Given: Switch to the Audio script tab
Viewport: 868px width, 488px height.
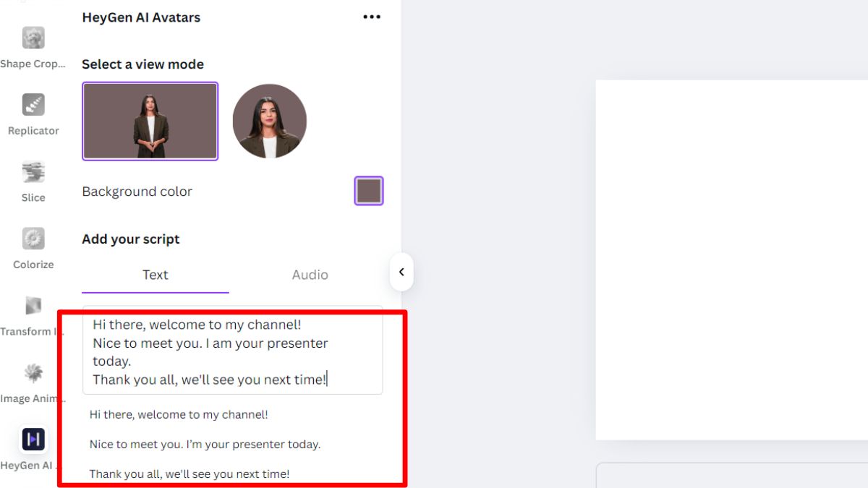Looking at the screenshot, I should (x=310, y=275).
